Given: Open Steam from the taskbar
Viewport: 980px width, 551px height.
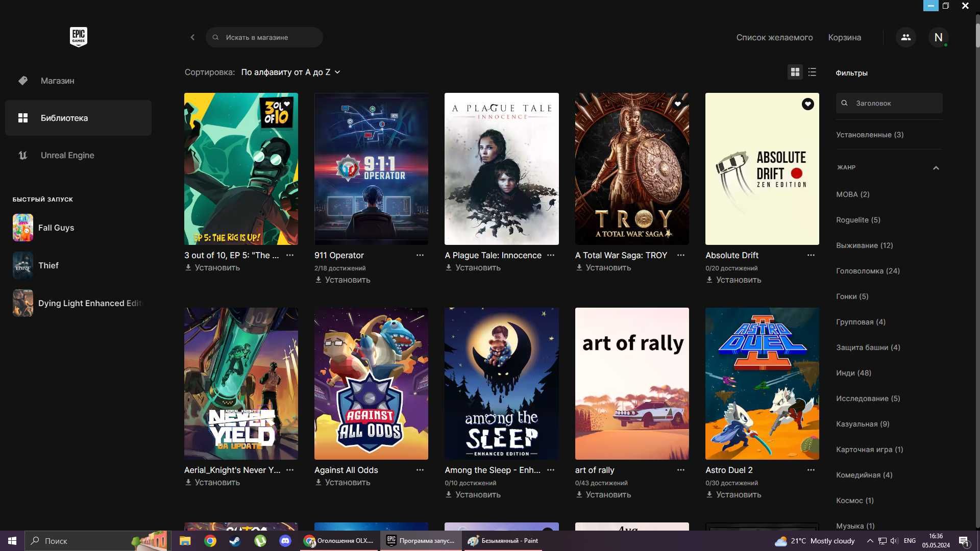Looking at the screenshot, I should (235, 541).
